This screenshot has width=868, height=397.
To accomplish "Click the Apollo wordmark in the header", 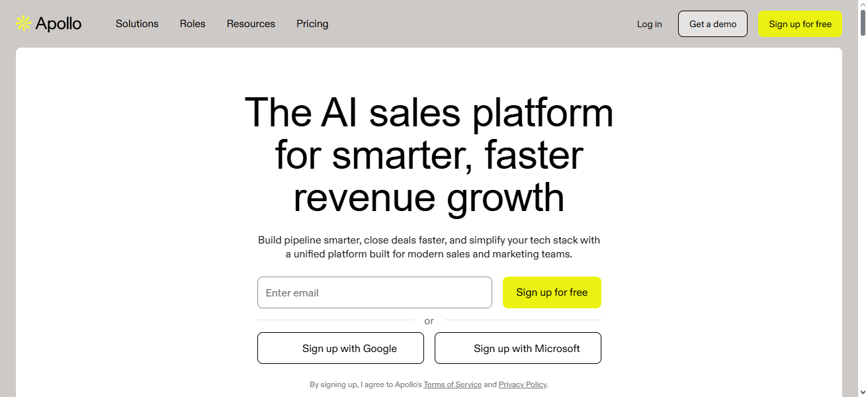I will [60, 23].
